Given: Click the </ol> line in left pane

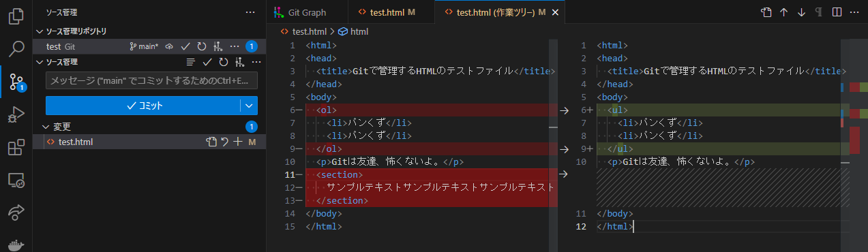Looking at the screenshot, I should click(329, 149).
